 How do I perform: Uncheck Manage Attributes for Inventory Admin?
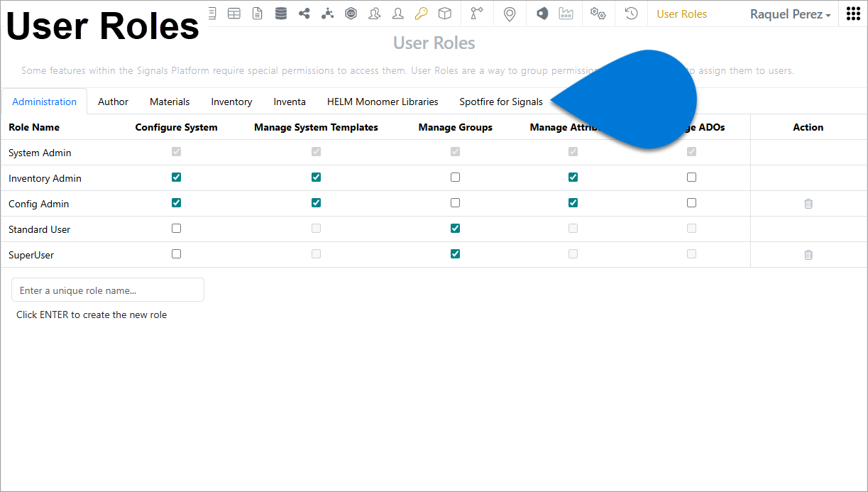pos(573,177)
